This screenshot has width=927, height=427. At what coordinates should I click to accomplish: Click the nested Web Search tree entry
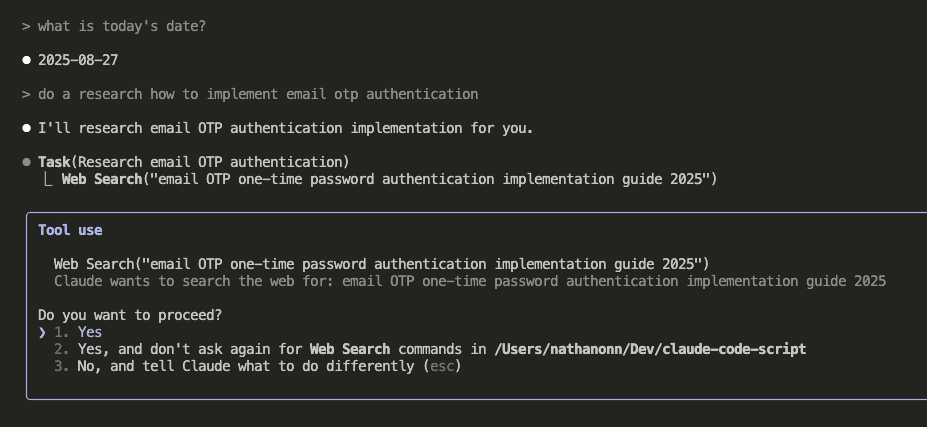pyautogui.click(x=390, y=179)
